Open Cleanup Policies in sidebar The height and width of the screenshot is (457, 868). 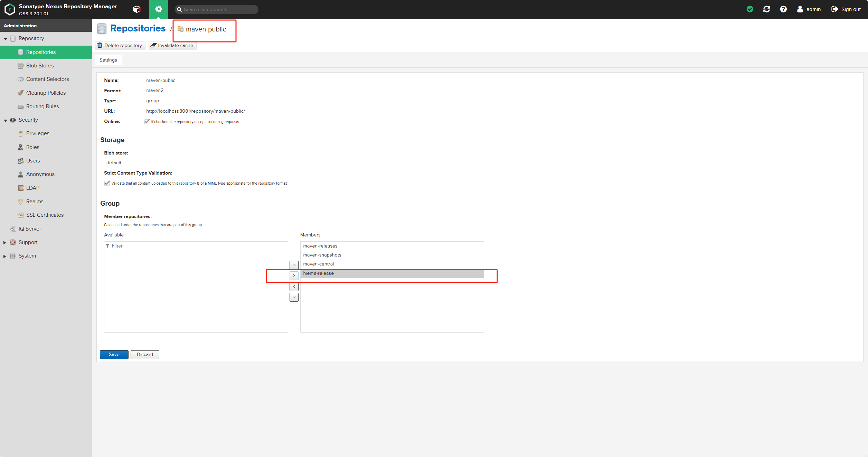click(x=46, y=93)
